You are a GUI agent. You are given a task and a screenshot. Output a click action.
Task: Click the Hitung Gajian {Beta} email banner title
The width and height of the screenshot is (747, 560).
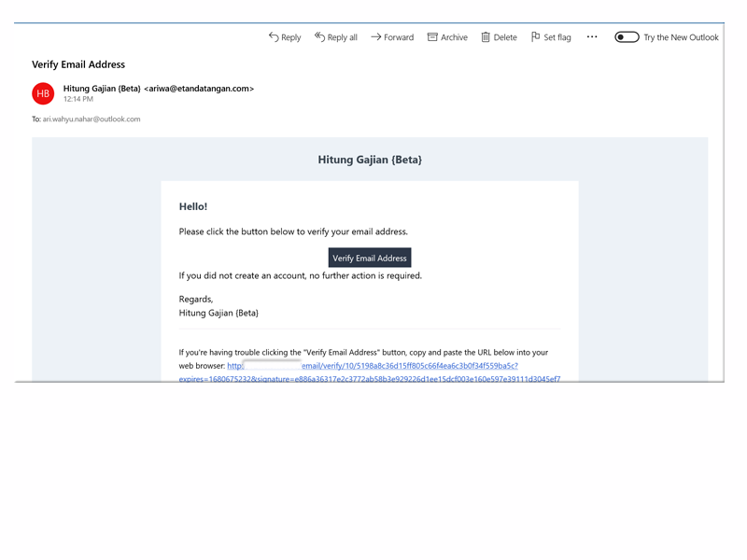370,160
